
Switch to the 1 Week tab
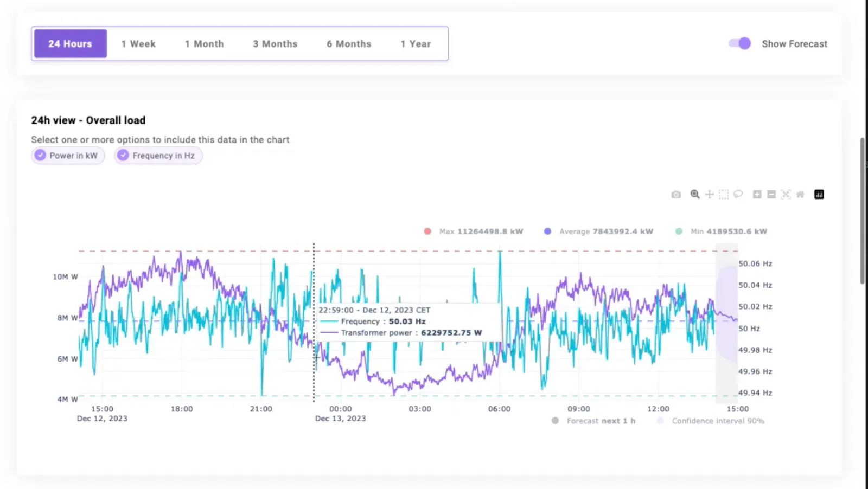138,43
